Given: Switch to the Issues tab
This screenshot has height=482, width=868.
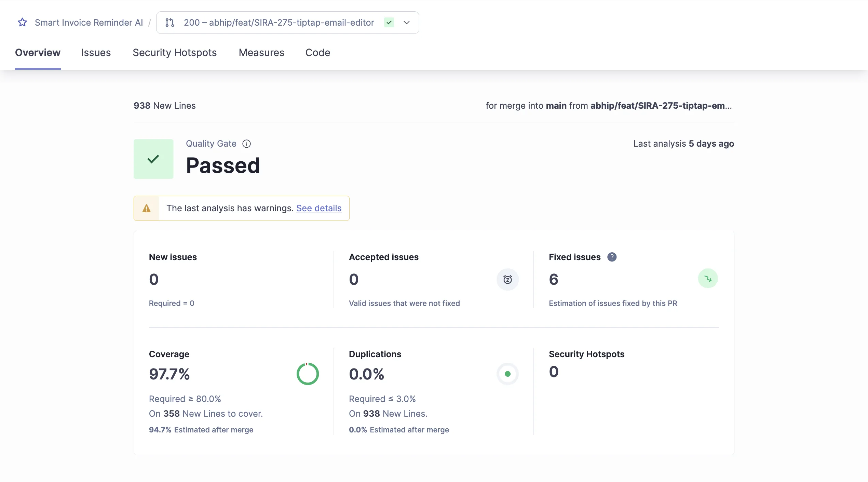Looking at the screenshot, I should coord(96,53).
